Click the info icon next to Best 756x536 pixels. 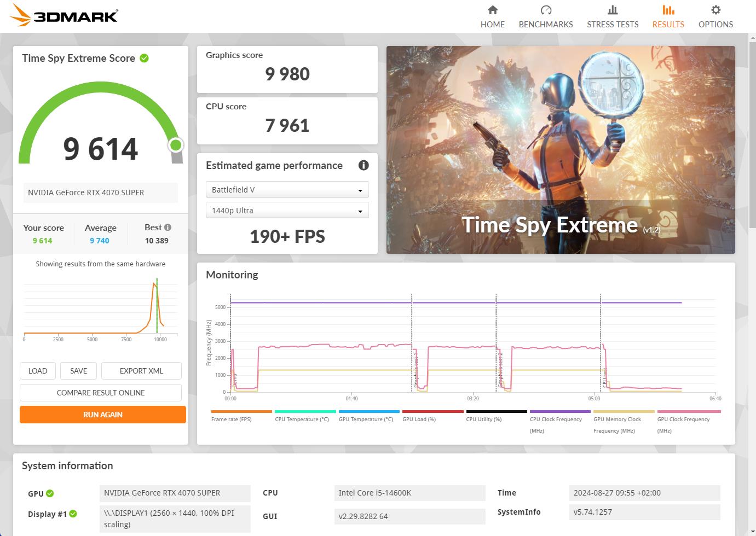pyautogui.click(x=168, y=227)
